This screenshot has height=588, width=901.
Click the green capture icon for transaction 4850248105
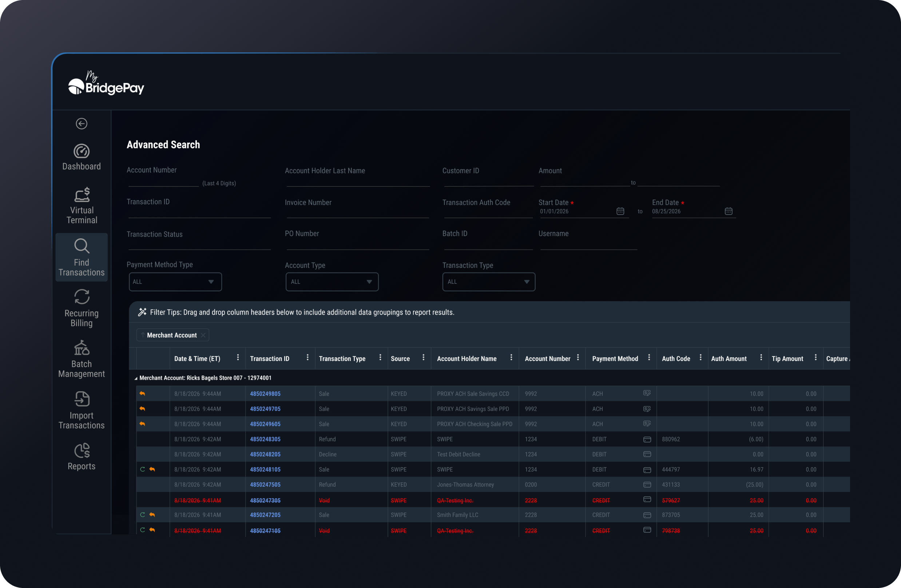(143, 469)
